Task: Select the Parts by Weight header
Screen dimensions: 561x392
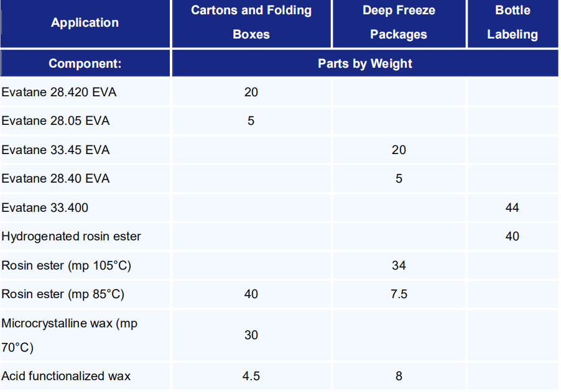Action: [x=365, y=63]
